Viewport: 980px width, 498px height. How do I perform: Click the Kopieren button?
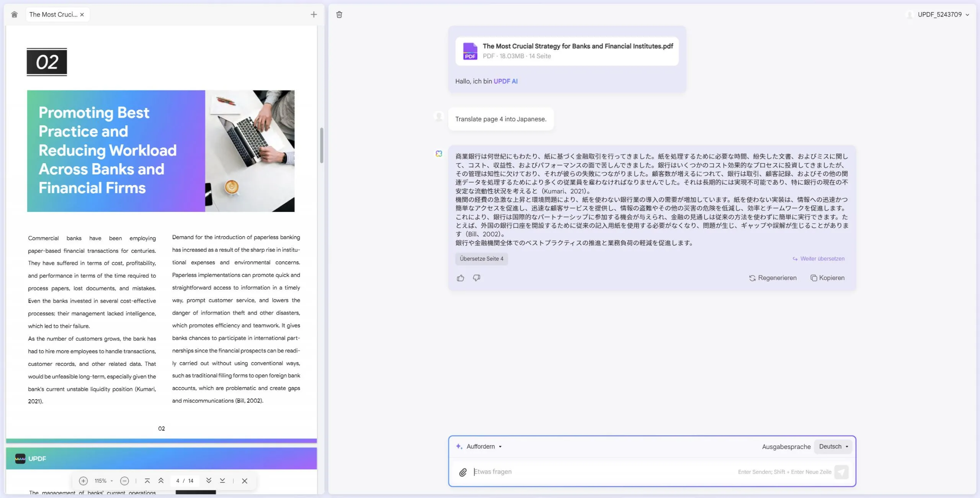point(828,278)
